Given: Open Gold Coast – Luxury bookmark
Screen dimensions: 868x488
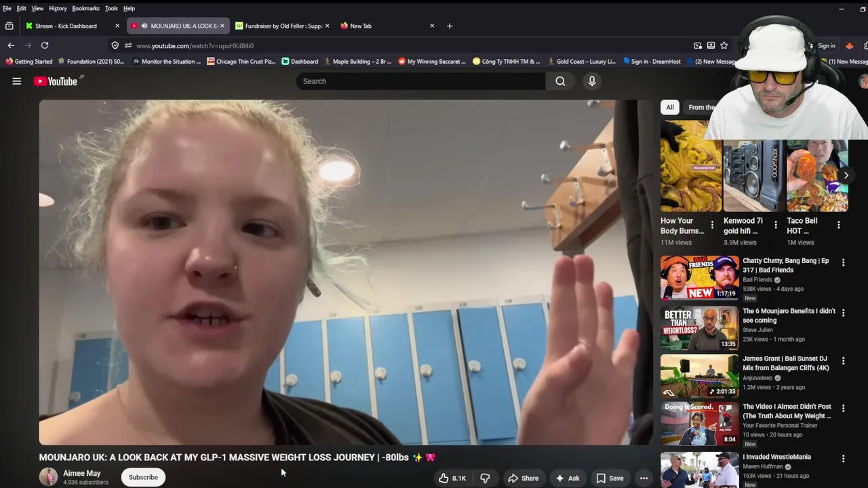Looking at the screenshot, I should pos(582,62).
